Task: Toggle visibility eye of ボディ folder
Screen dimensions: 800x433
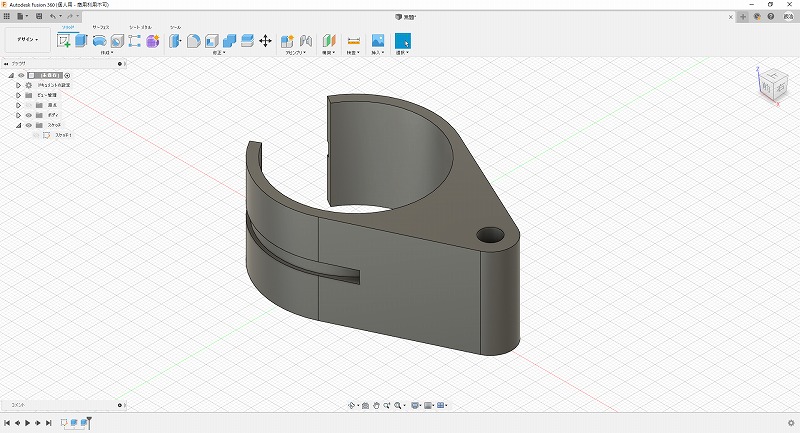Action: [x=28, y=115]
